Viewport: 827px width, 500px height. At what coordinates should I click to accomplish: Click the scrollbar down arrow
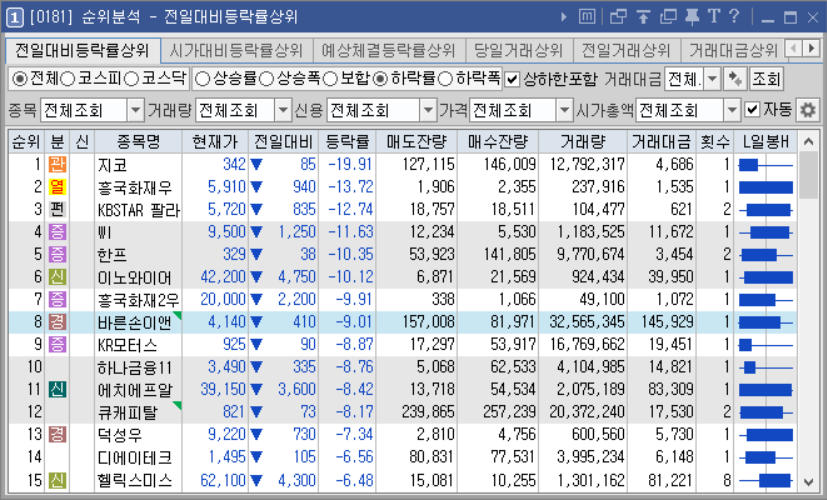click(808, 481)
